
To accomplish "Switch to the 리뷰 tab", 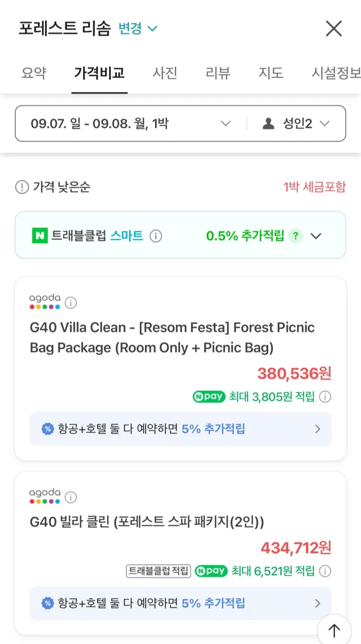I will coord(218,73).
